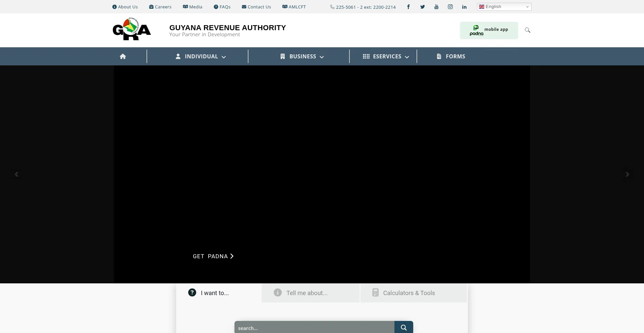Open the GRA Facebook page icon
Image resolution: width=644 pixels, height=333 pixels.
pyautogui.click(x=408, y=7)
